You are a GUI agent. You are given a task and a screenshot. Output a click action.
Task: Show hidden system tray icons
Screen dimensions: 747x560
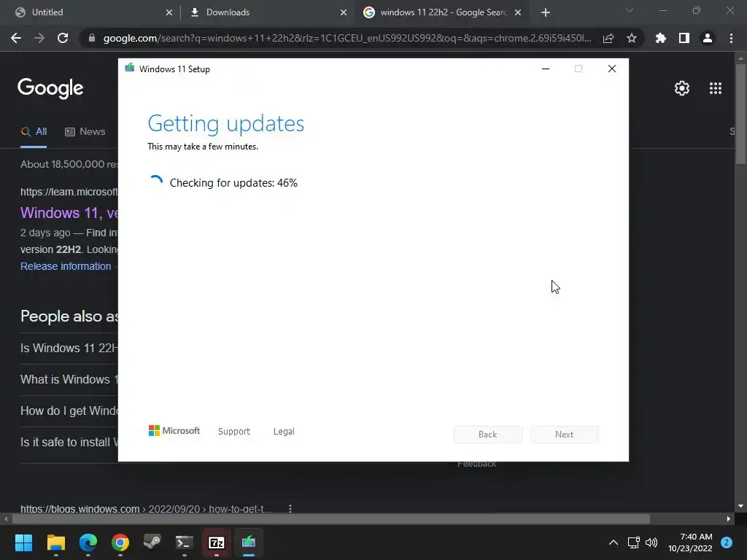614,542
